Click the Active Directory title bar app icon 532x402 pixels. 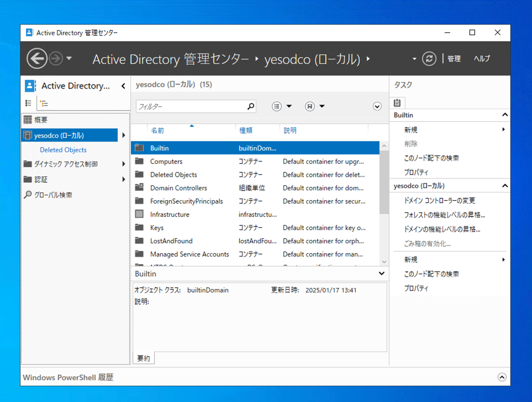(x=29, y=33)
